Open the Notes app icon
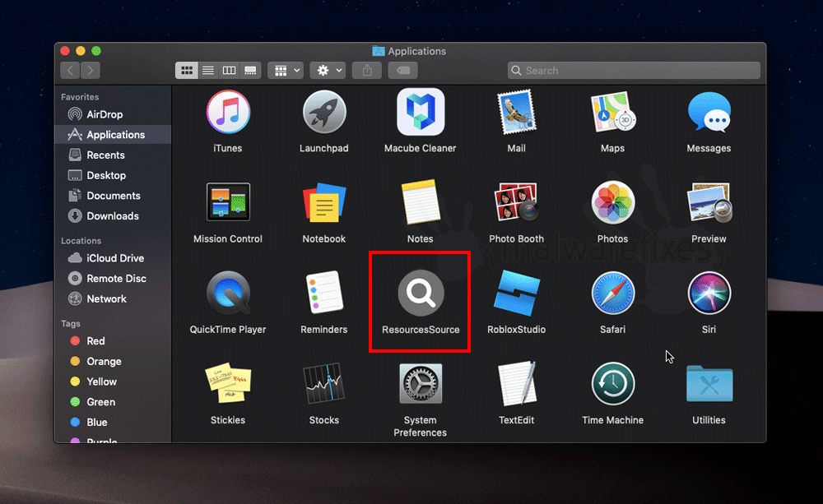Viewport: 823px width, 504px height. coord(421,202)
